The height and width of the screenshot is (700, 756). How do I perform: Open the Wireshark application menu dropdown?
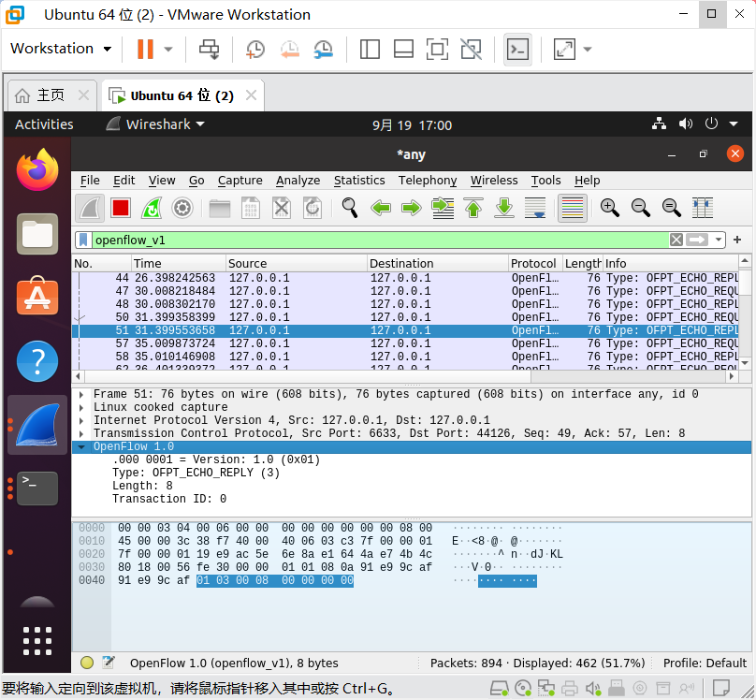point(155,124)
